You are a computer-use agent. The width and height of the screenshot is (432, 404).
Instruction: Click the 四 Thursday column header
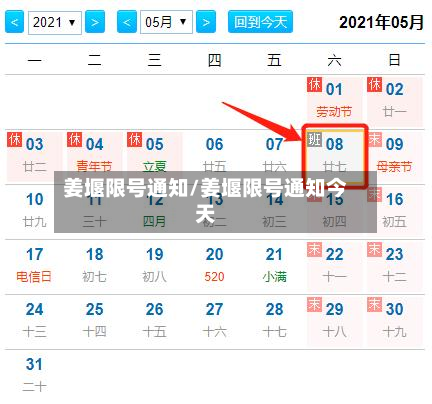(x=215, y=60)
